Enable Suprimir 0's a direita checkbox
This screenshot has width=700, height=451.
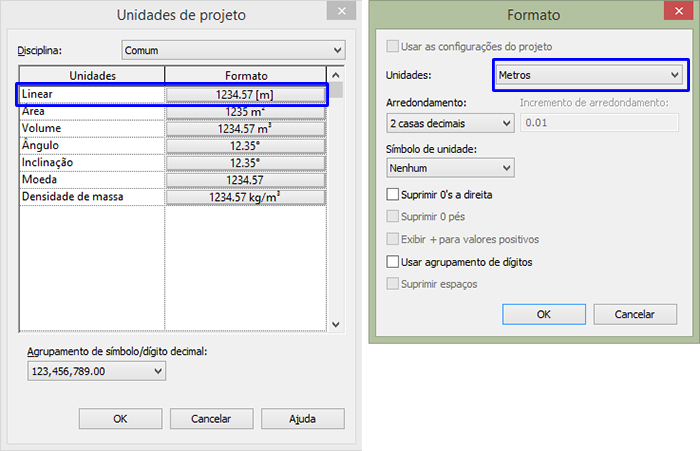click(393, 194)
